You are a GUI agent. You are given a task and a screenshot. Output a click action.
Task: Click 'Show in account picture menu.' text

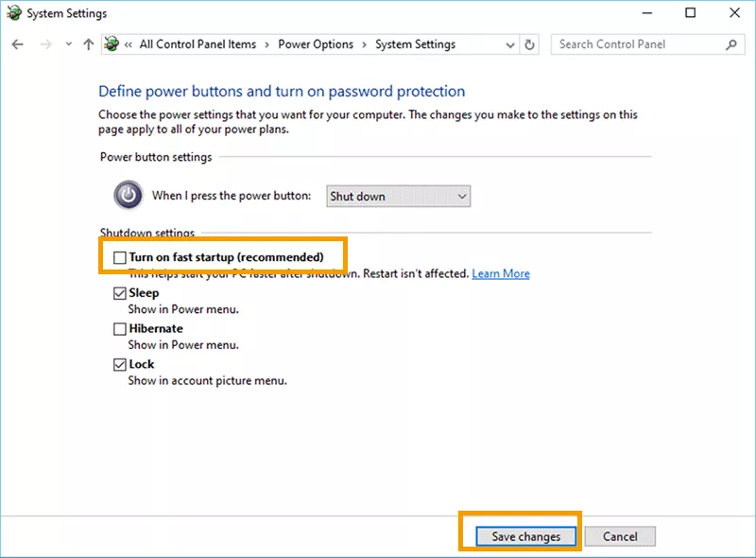pos(207,381)
